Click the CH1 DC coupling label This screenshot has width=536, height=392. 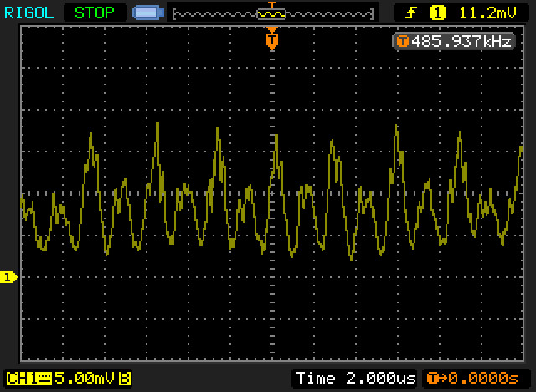click(28, 379)
